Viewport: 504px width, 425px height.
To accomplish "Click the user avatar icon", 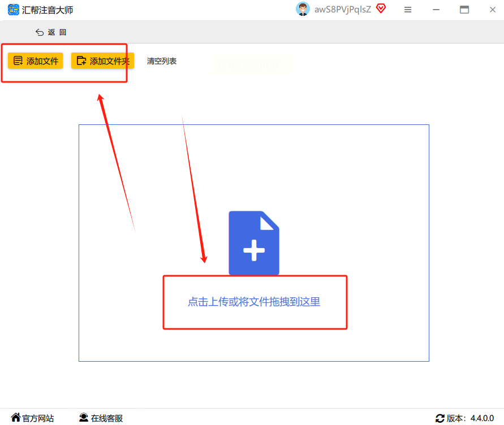I will coord(303,9).
